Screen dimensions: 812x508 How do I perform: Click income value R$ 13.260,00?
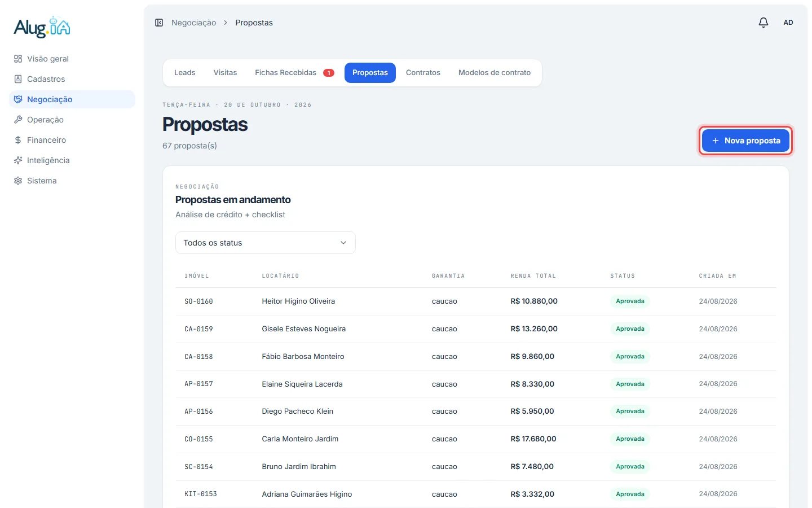(534, 329)
